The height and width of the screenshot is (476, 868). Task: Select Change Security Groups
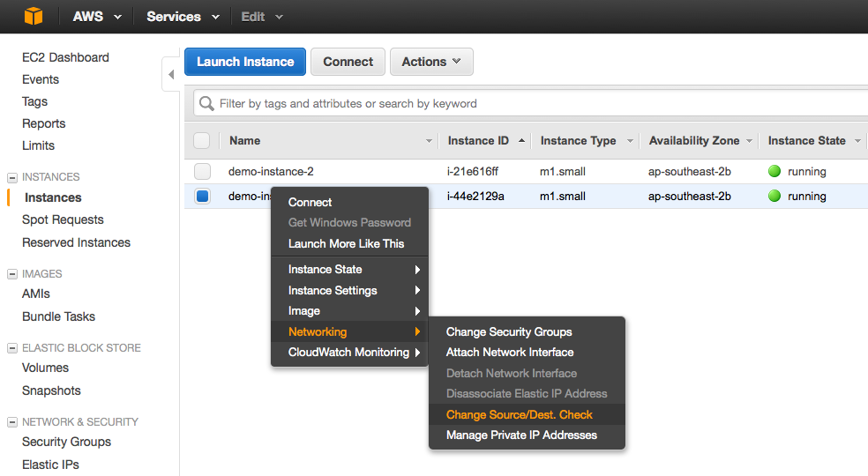[527, 332]
